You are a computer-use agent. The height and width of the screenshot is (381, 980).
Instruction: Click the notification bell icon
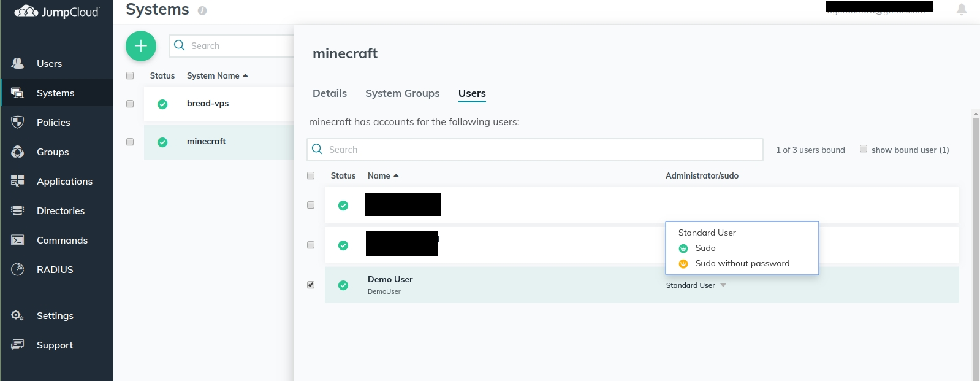click(962, 9)
